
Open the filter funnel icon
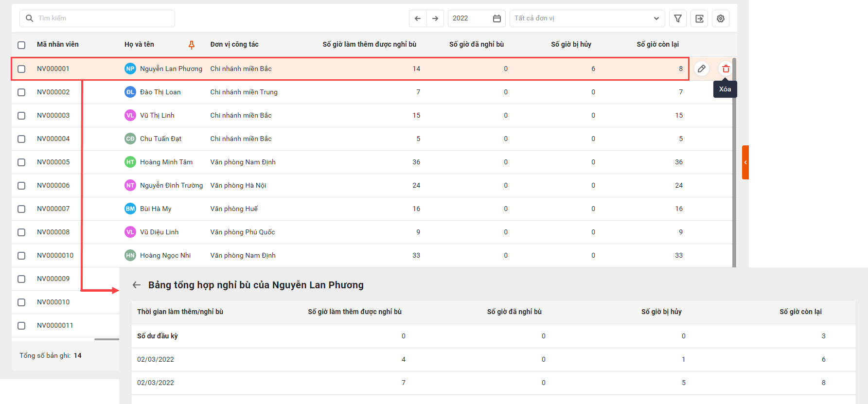click(x=678, y=18)
